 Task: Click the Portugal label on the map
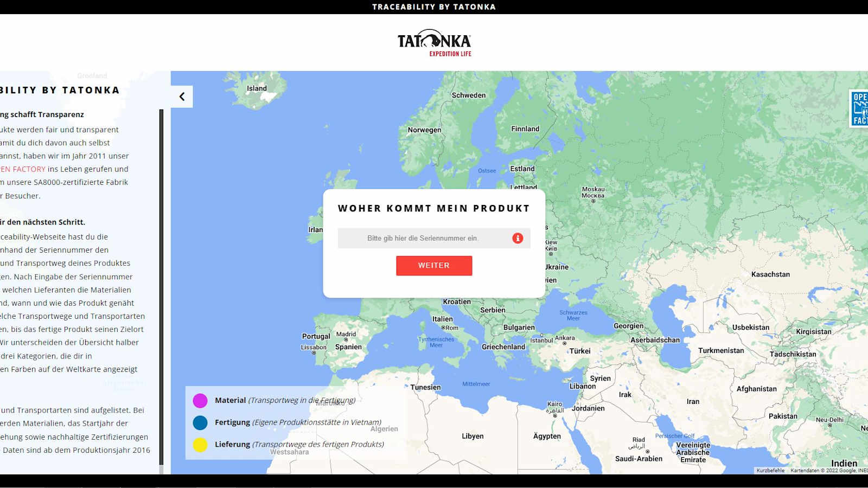[x=316, y=337]
